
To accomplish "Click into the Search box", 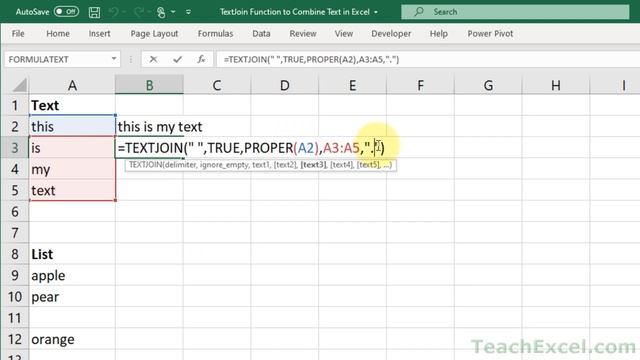I will tap(515, 12).
